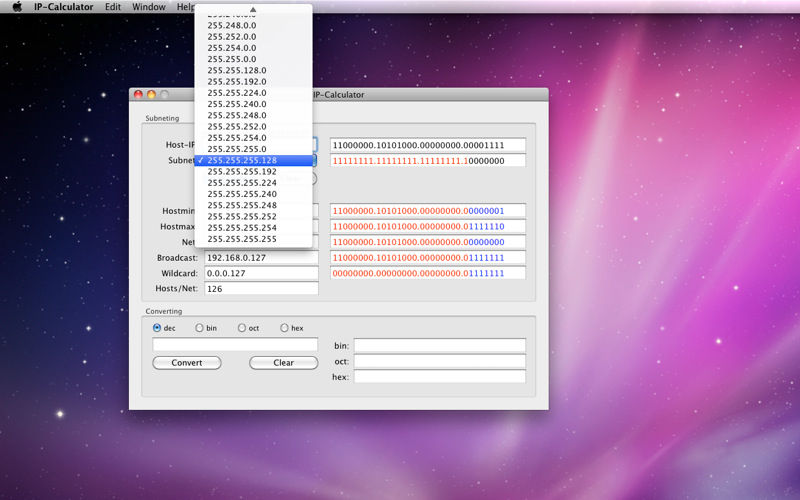Click the Host-IP binary field
The height and width of the screenshot is (500, 800).
click(428, 145)
